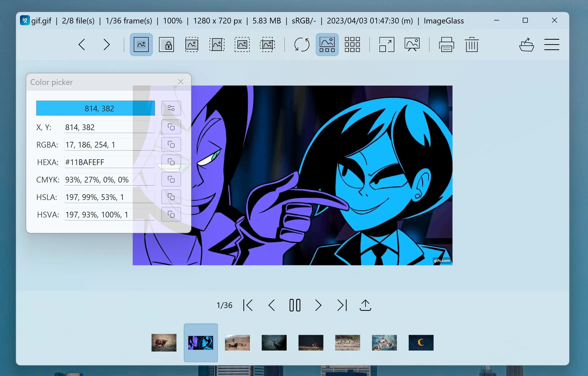Jump to the last frame
Viewport: 588px width, 376px height.
coord(342,305)
